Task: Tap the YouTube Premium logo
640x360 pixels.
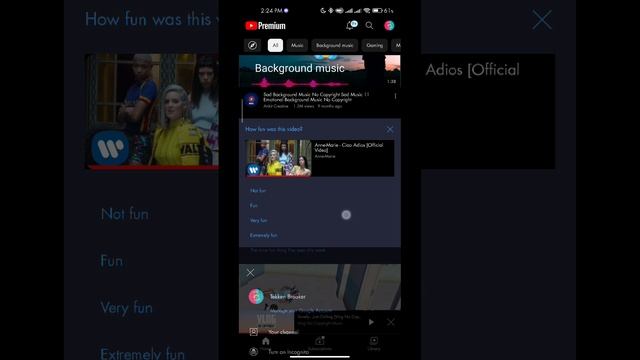Action: [x=265, y=26]
